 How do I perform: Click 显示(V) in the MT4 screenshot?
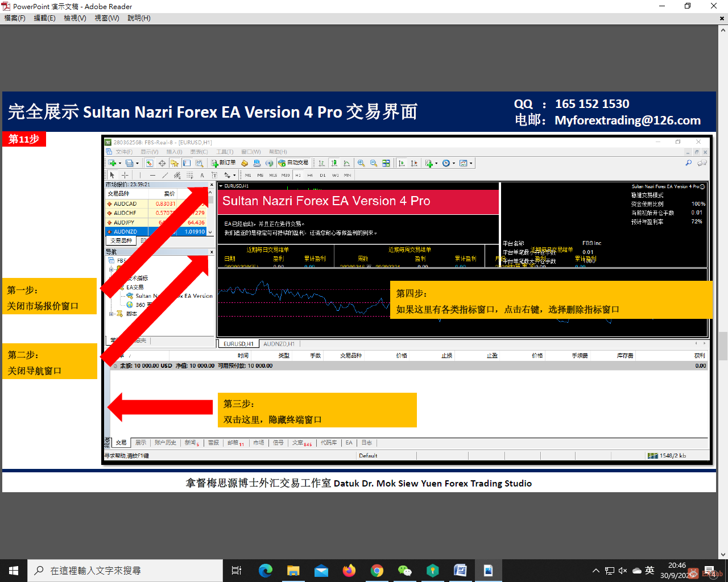(150, 152)
